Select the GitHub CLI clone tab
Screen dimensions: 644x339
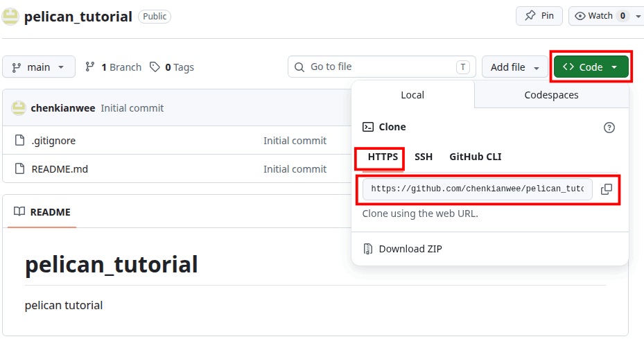(475, 157)
